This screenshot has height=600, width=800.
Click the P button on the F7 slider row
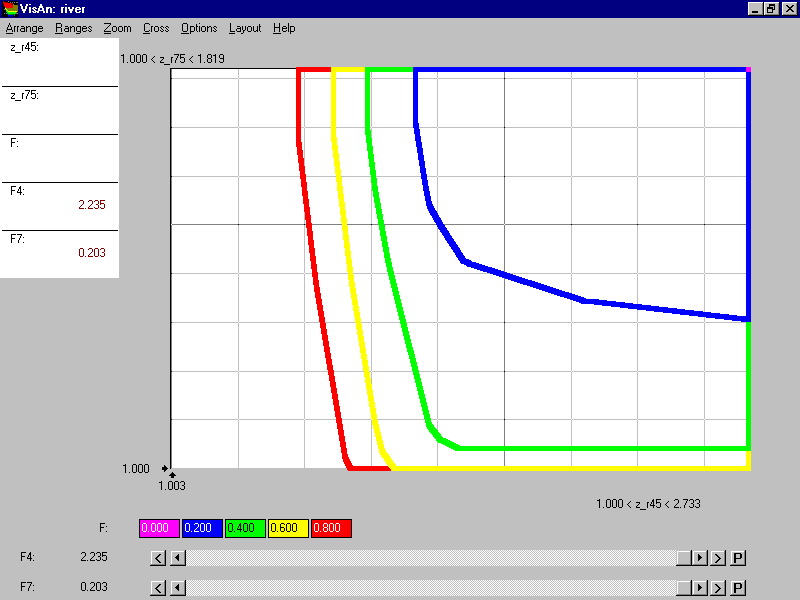coord(738,588)
